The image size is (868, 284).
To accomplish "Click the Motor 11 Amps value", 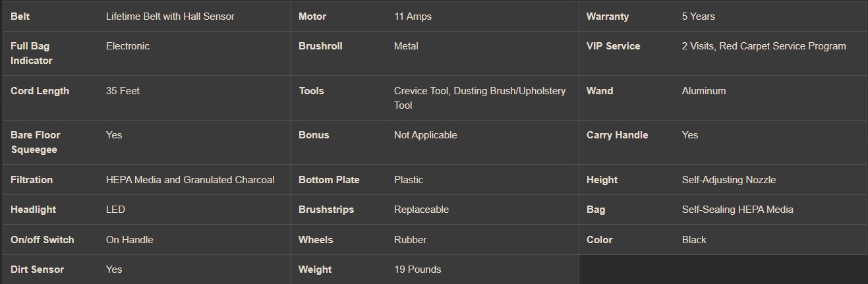I will pyautogui.click(x=413, y=16).
